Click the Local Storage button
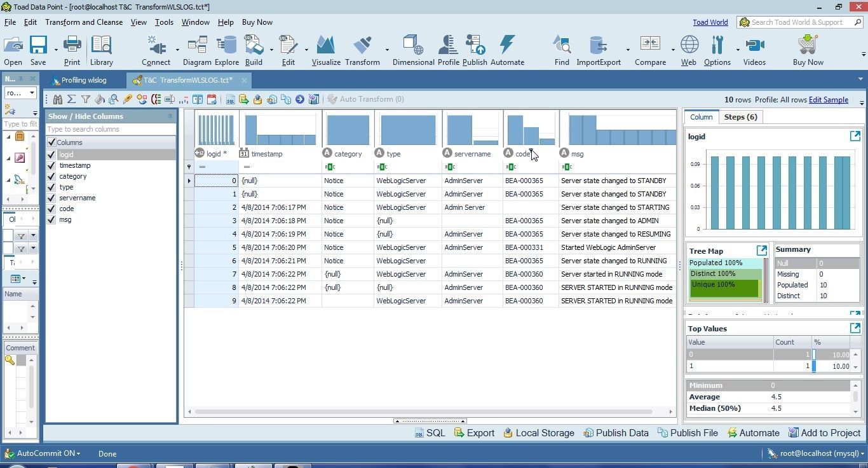This screenshot has width=868, height=468. pos(539,433)
